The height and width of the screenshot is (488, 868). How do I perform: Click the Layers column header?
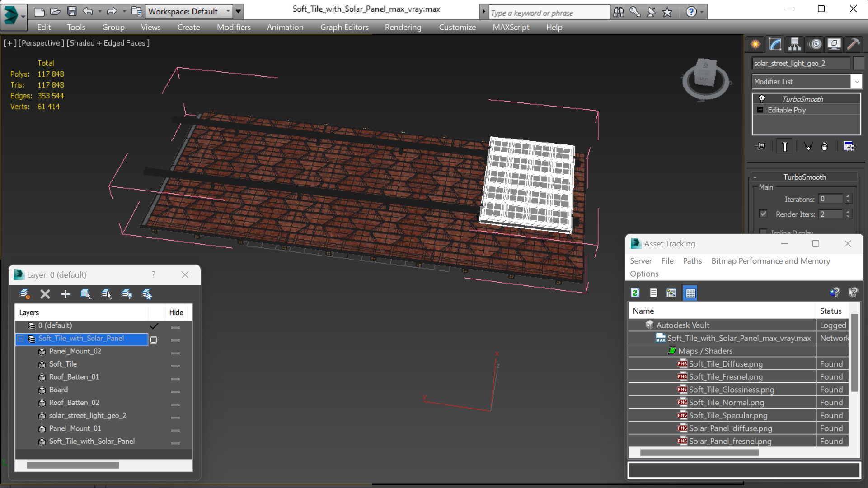pos(82,312)
